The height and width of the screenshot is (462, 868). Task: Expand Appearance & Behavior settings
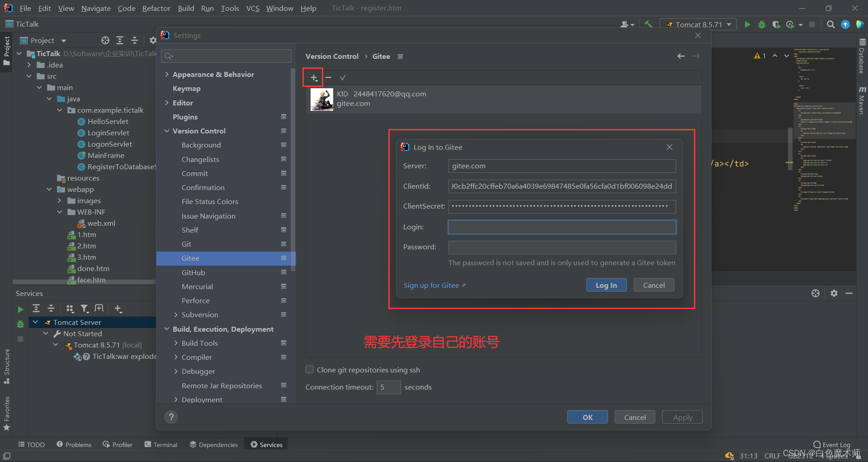pos(167,74)
